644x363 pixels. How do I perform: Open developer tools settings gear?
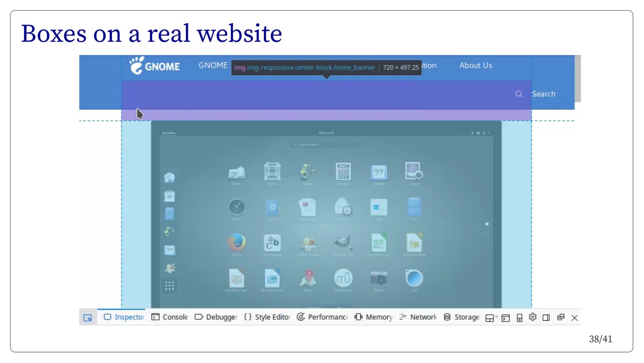coord(533,317)
